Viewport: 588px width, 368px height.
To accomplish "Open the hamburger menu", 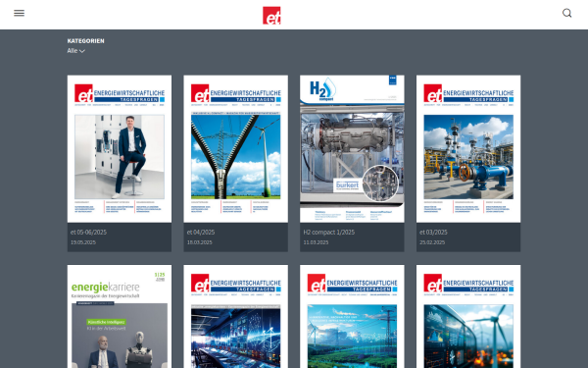I will [x=20, y=13].
